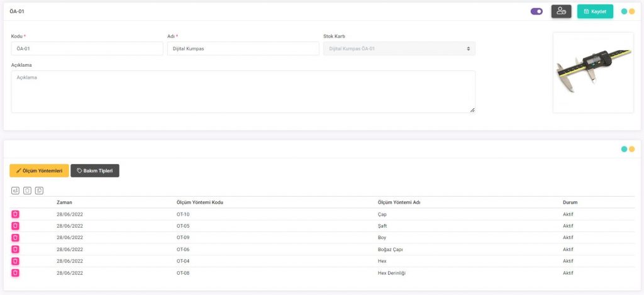
Task: Focus the Açıklama text area
Action: (243, 92)
